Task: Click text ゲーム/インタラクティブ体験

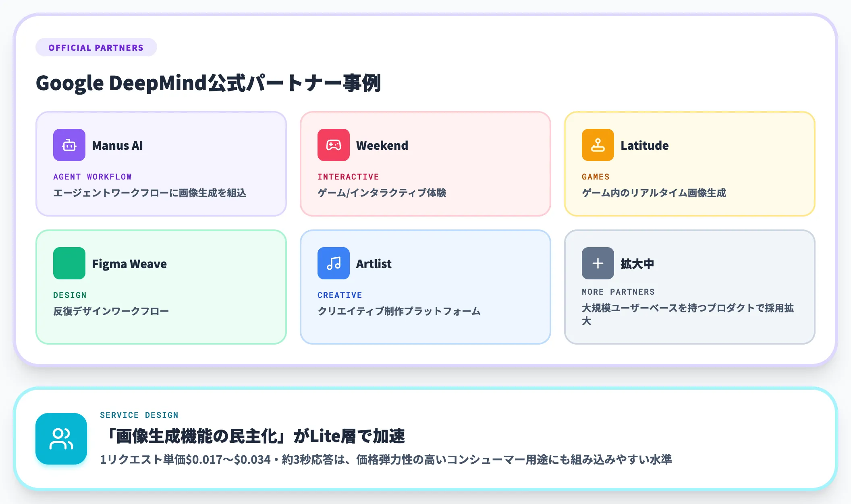Action: pyautogui.click(x=382, y=193)
